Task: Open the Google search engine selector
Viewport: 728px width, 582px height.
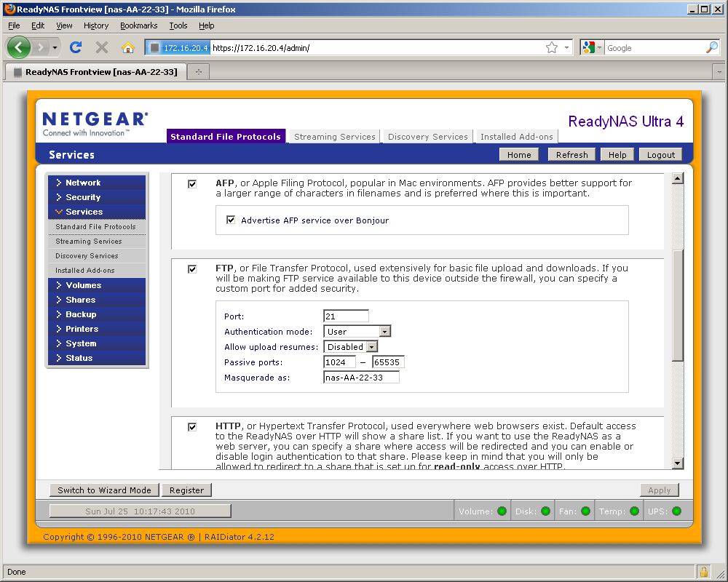Action: 592,47
